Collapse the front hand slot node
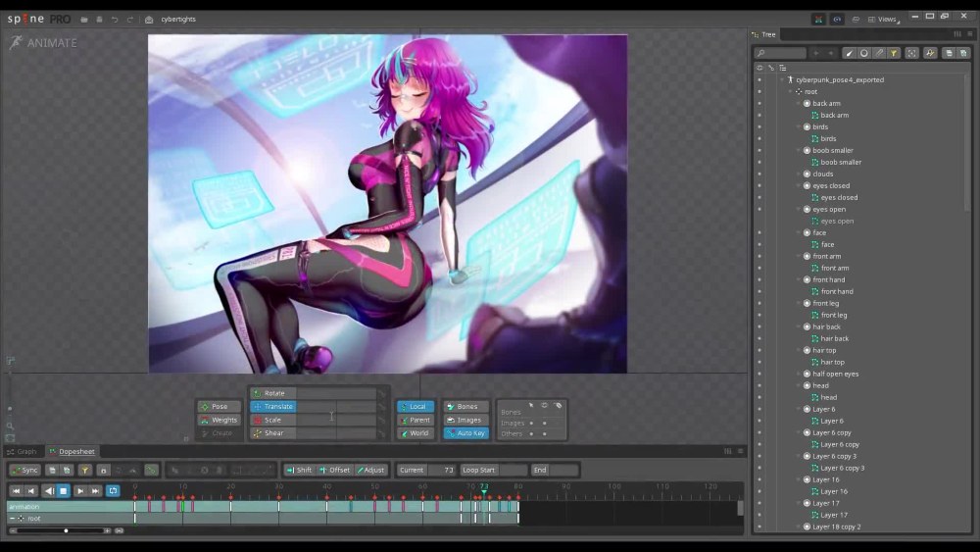 pos(799,279)
